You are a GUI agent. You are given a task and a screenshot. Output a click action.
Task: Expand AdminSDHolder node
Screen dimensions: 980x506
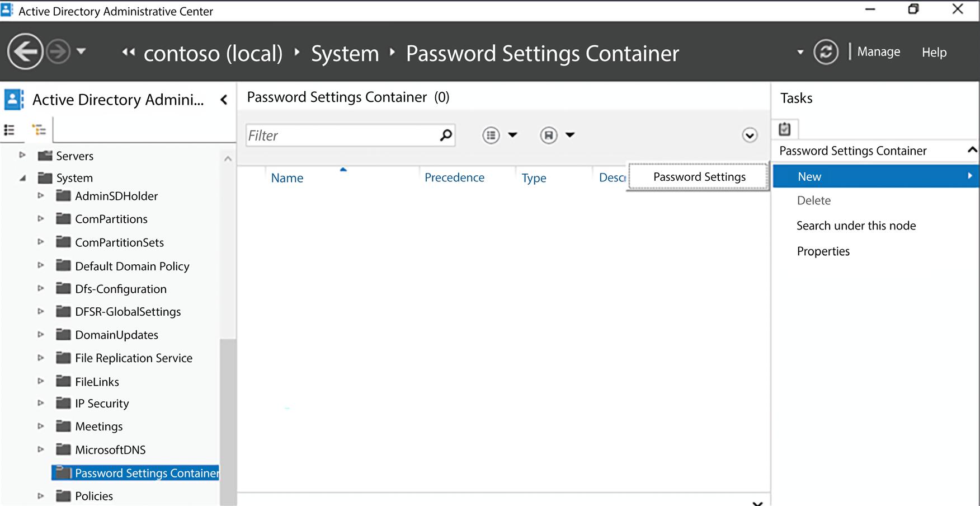click(x=41, y=195)
